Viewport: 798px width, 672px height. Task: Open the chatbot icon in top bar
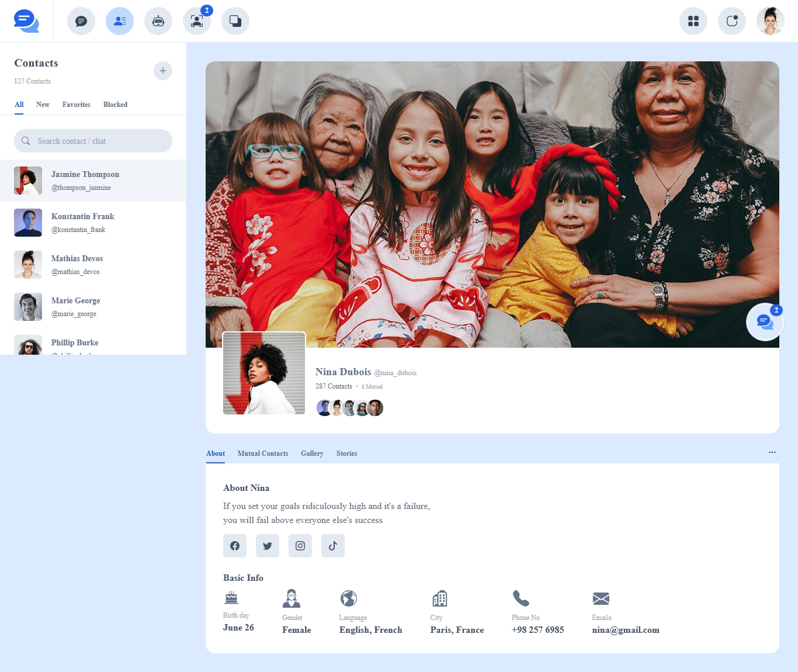(158, 21)
